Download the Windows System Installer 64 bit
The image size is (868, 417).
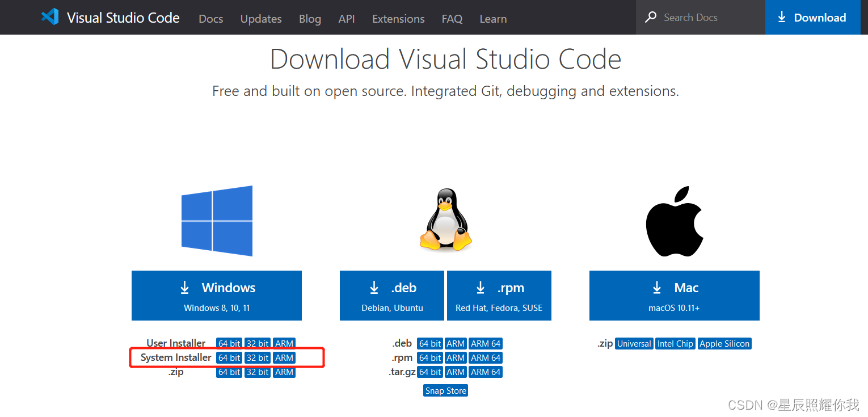229,357
